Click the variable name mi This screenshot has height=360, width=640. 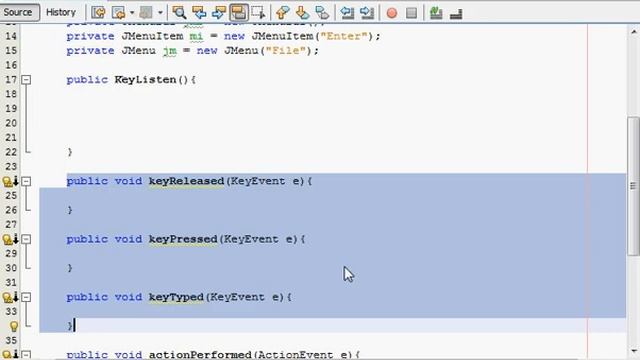196,36
